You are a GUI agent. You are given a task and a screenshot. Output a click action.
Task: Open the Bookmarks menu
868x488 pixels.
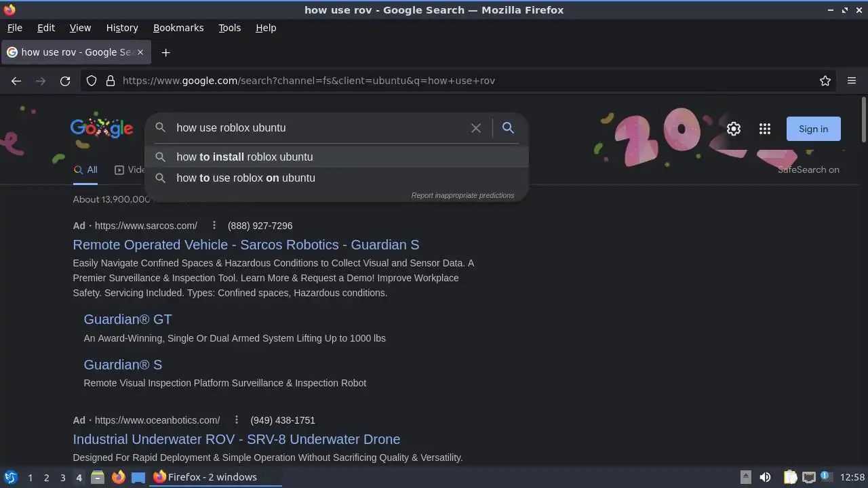point(178,28)
